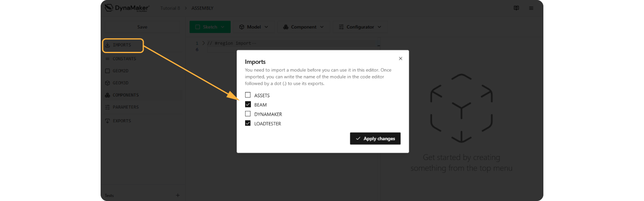The image size is (644, 201).
Task: Expand the collapsed import region in editor
Action: pyautogui.click(x=203, y=43)
